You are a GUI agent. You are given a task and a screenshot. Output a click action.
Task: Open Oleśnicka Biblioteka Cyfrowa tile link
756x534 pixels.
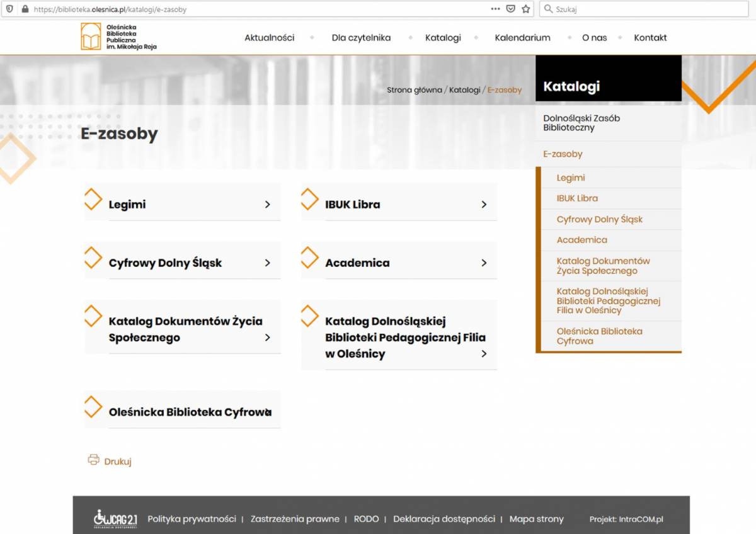coord(190,412)
